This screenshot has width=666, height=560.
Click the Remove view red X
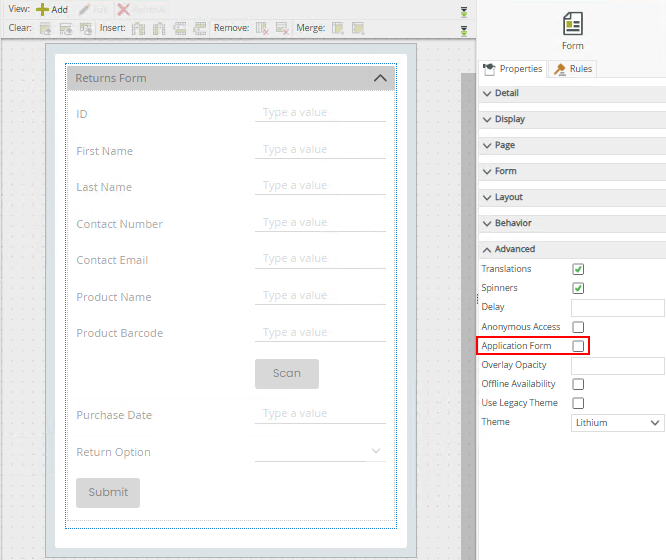124,9
